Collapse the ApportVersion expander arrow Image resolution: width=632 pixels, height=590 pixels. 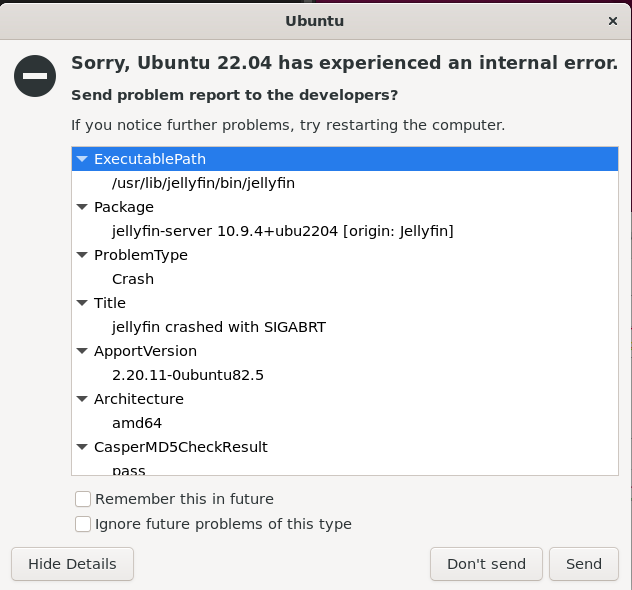click(x=82, y=351)
